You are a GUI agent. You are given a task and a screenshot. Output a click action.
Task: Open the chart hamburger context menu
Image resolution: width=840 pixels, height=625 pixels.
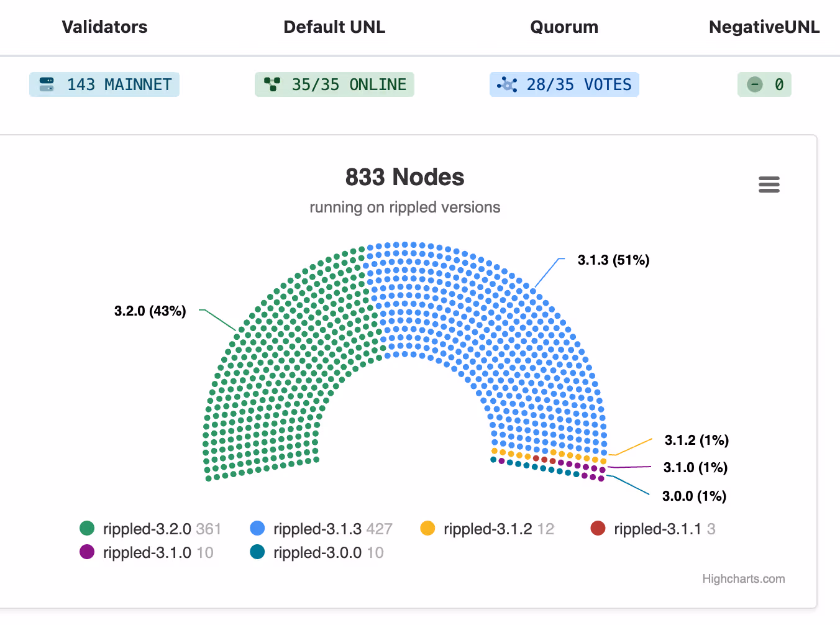[x=769, y=185]
